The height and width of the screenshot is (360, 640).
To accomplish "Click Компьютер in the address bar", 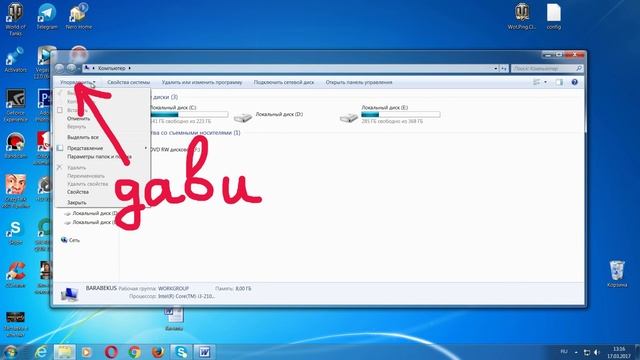I will click(111, 68).
